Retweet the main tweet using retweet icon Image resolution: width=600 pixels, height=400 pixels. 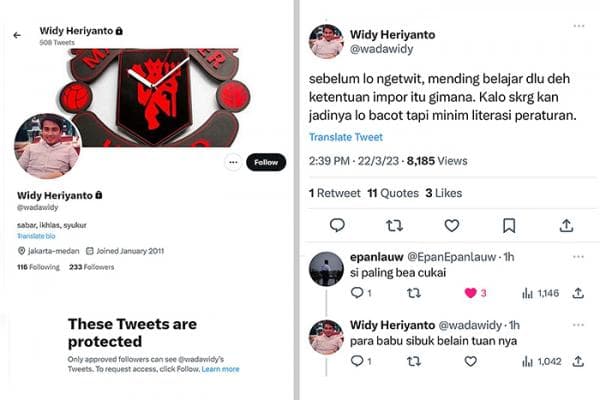394,226
